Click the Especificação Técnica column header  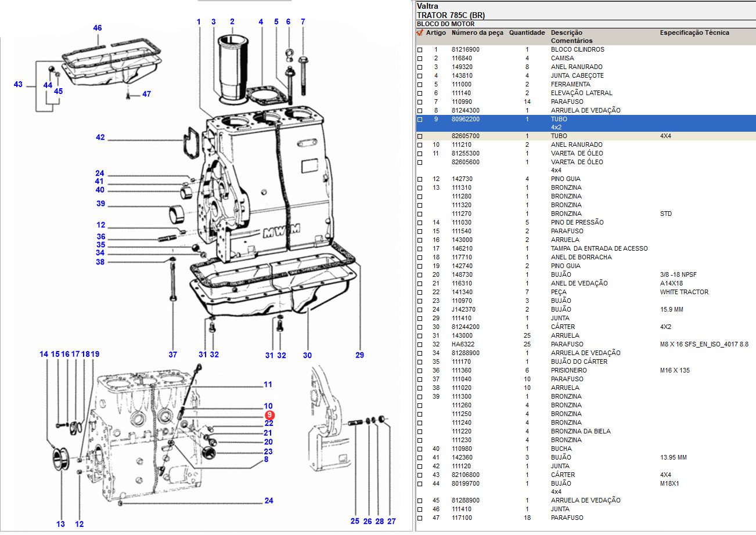(694, 33)
